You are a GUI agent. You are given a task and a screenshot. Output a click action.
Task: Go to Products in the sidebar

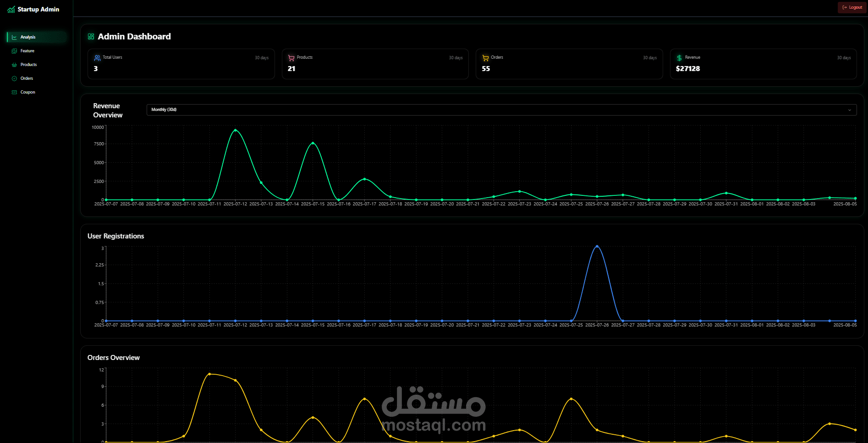point(37,65)
